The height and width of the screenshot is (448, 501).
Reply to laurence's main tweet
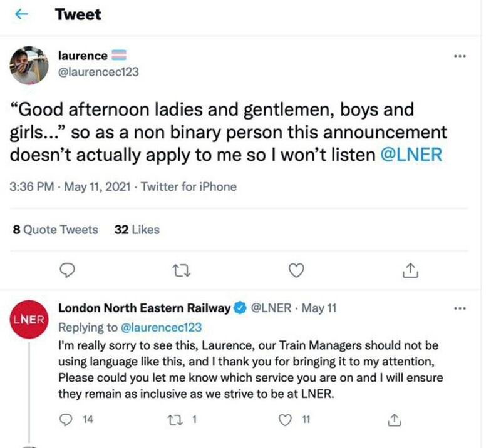67,270
